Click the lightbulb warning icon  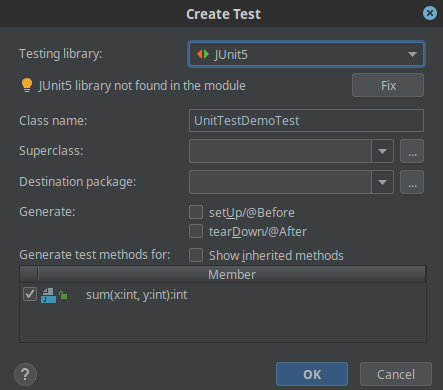click(x=27, y=85)
